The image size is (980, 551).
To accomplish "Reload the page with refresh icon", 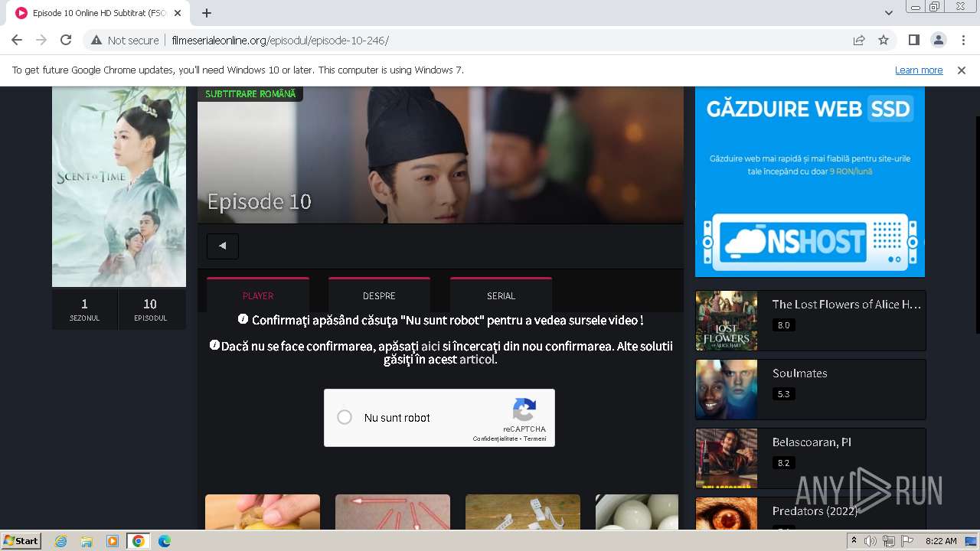I will (x=66, y=40).
